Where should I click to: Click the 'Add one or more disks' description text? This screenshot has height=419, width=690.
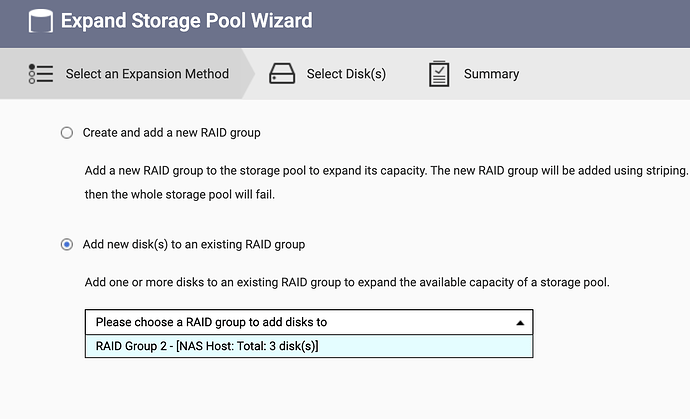point(346,282)
